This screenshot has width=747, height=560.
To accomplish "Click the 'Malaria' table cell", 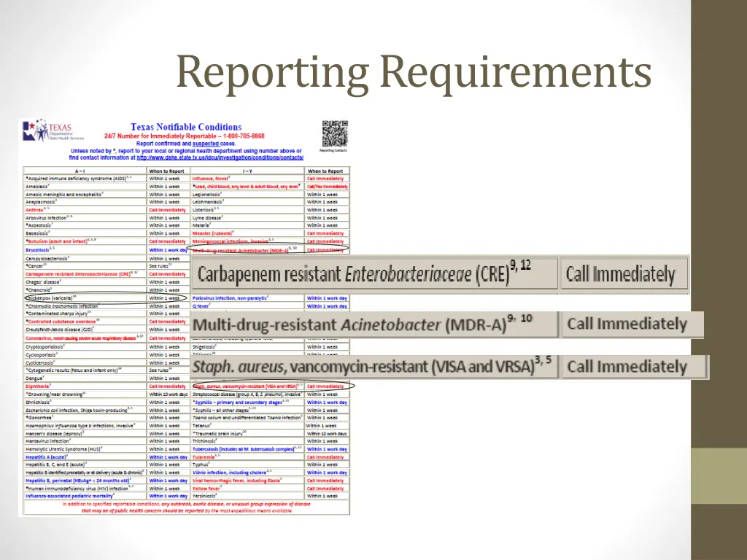I will click(x=247, y=226).
